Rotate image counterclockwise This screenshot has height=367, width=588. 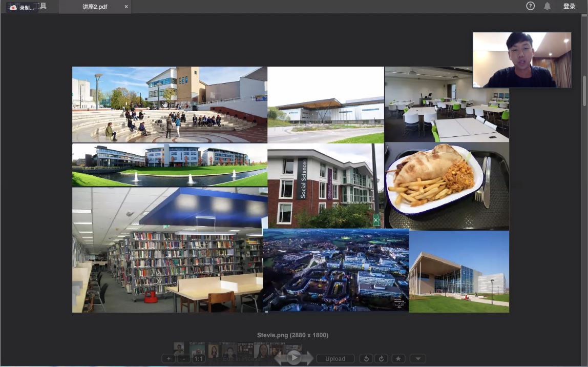click(x=366, y=359)
